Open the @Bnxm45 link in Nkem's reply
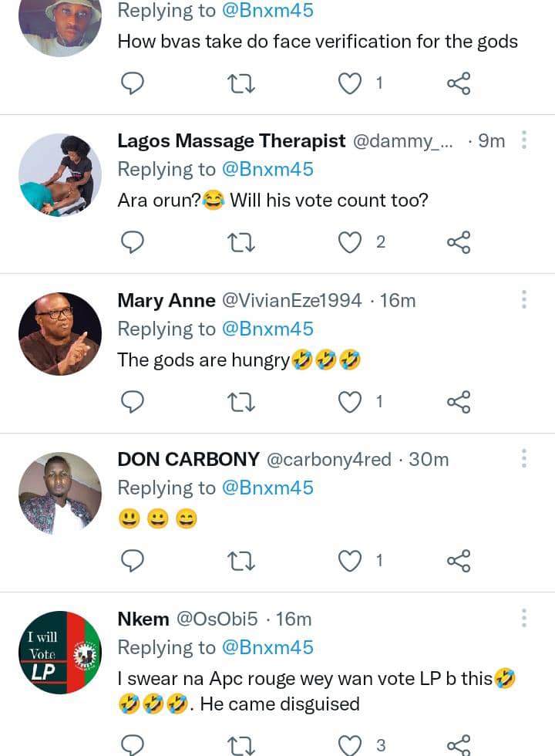The width and height of the screenshot is (555, 756). [x=267, y=647]
